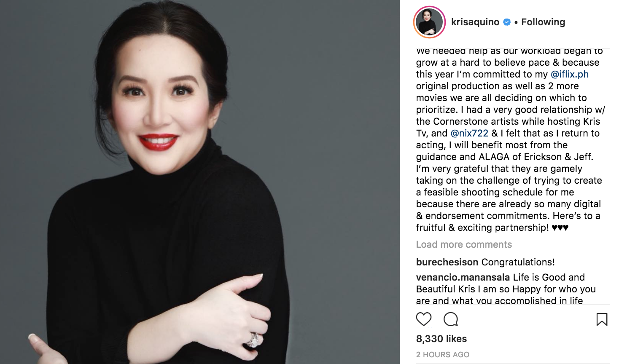Image resolution: width=619 pixels, height=364 pixels.
Task: View the 8,330 likes list
Action: pos(441,339)
